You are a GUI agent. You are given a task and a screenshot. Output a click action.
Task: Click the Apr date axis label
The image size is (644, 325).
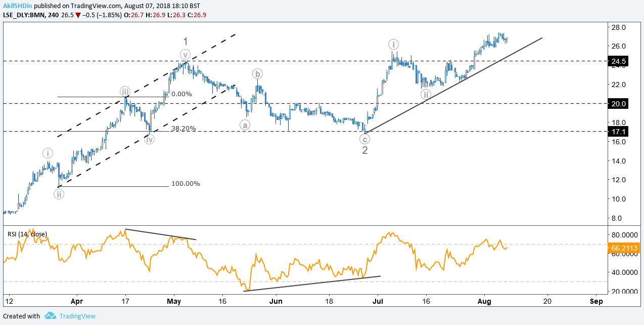[77, 301]
